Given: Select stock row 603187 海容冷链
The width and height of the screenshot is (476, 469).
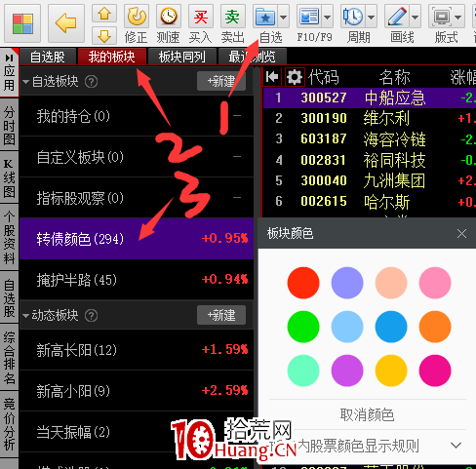Looking at the screenshot, I should point(370,139).
